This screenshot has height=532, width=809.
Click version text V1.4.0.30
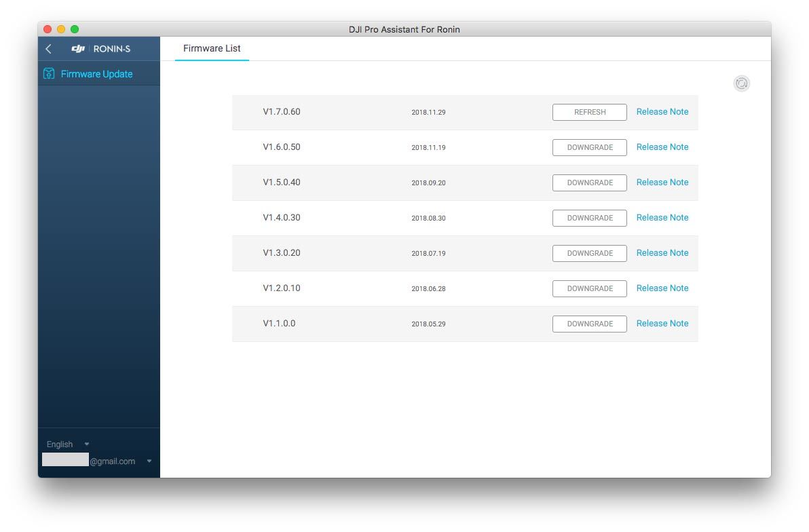282,217
